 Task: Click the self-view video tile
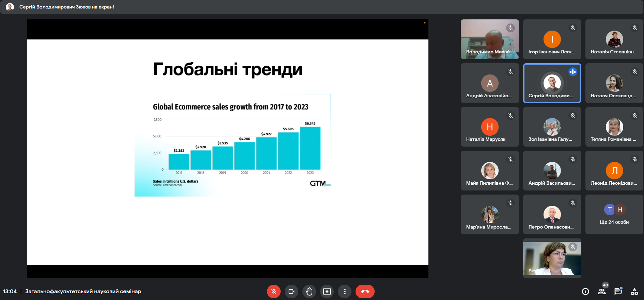click(552, 258)
